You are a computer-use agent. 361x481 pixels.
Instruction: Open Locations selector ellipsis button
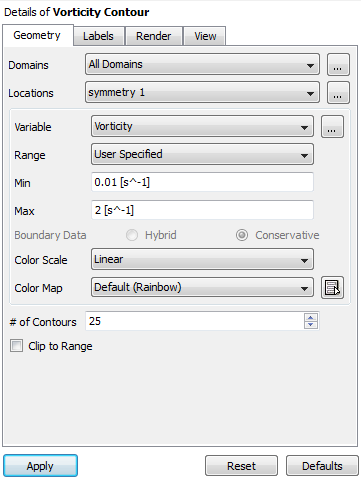click(338, 92)
